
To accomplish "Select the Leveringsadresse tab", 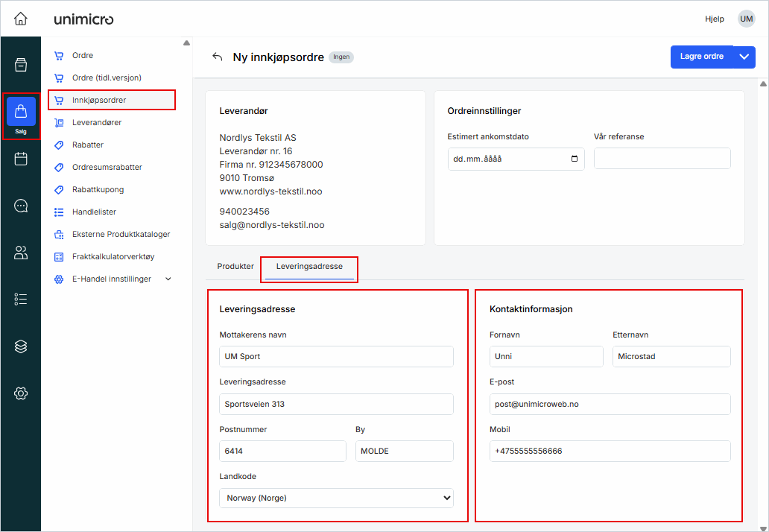I will click(309, 266).
